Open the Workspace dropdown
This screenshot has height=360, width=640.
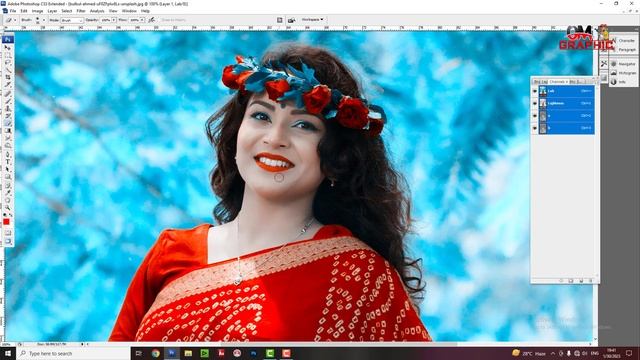coord(312,20)
